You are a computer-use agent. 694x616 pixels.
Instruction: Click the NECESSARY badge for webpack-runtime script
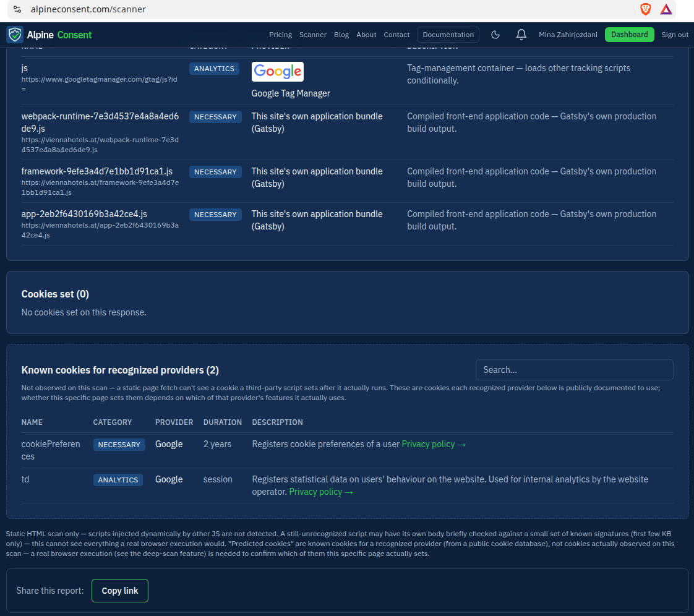tap(215, 117)
